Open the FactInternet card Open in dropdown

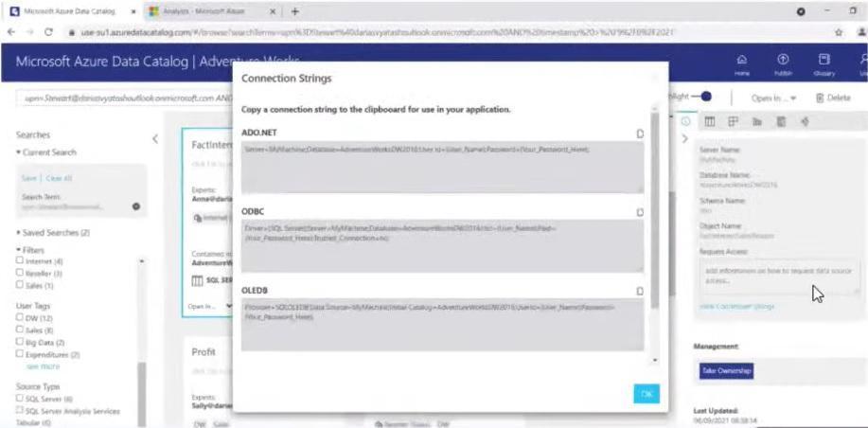click(x=209, y=306)
